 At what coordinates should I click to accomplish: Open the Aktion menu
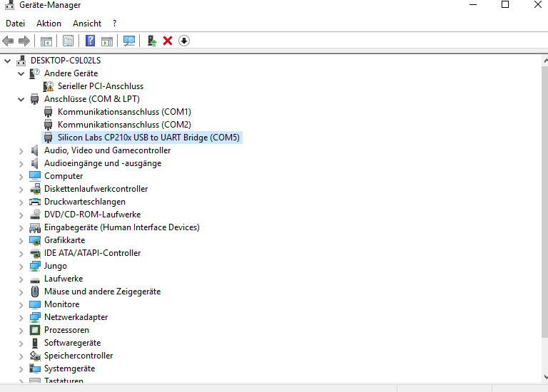click(x=49, y=24)
